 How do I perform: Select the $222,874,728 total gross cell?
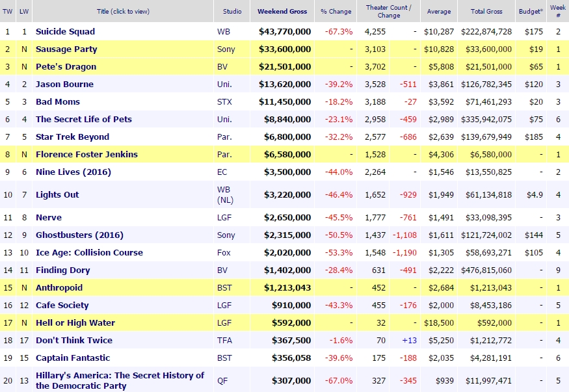[486, 32]
